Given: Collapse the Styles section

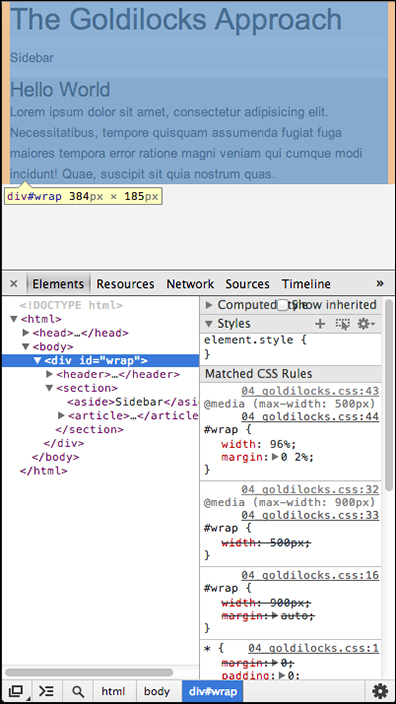Looking at the screenshot, I should 209,324.
